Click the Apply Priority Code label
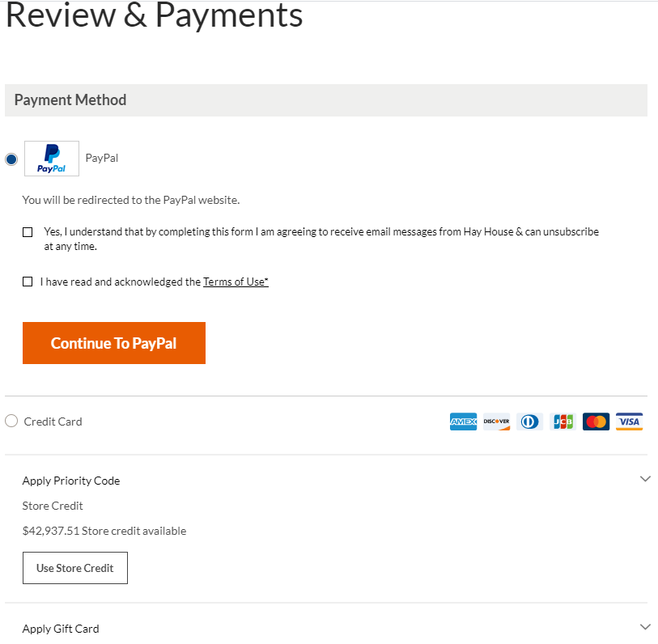The image size is (658, 644). click(x=71, y=481)
